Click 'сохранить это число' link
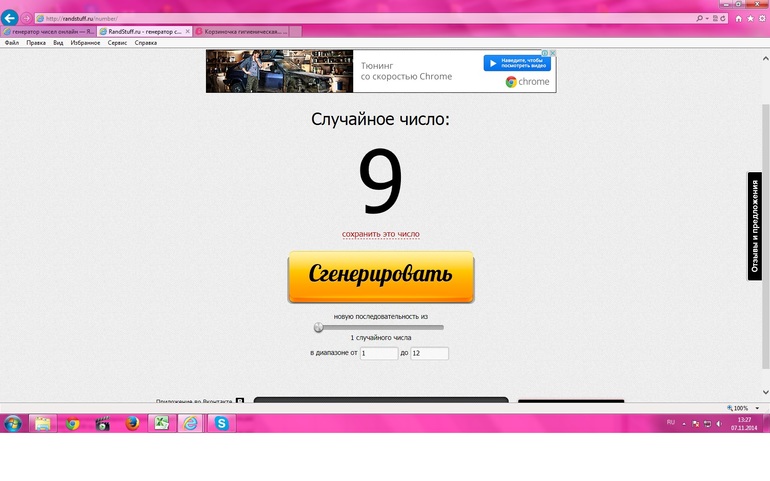 point(381,234)
